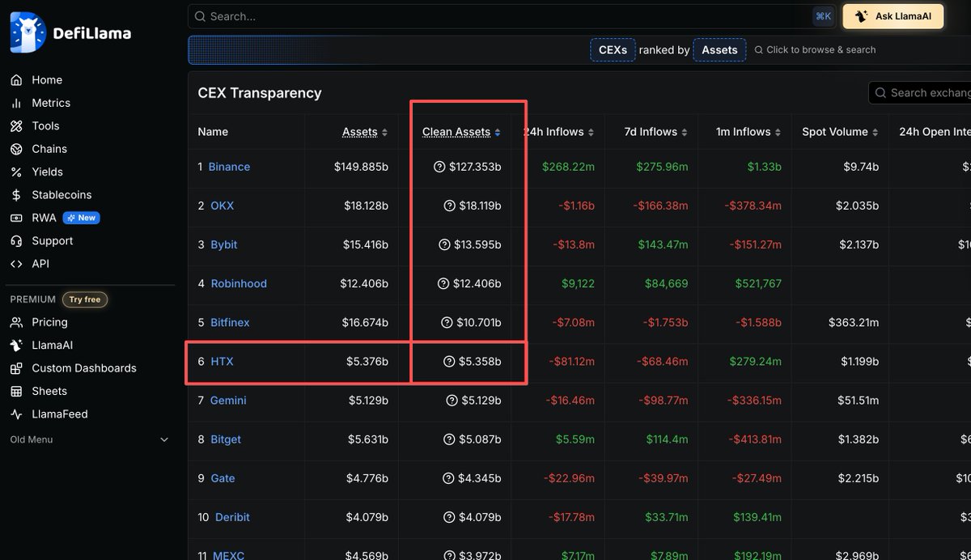
Task: Click the help icon beside Gemini clean assets
Action: (x=452, y=401)
